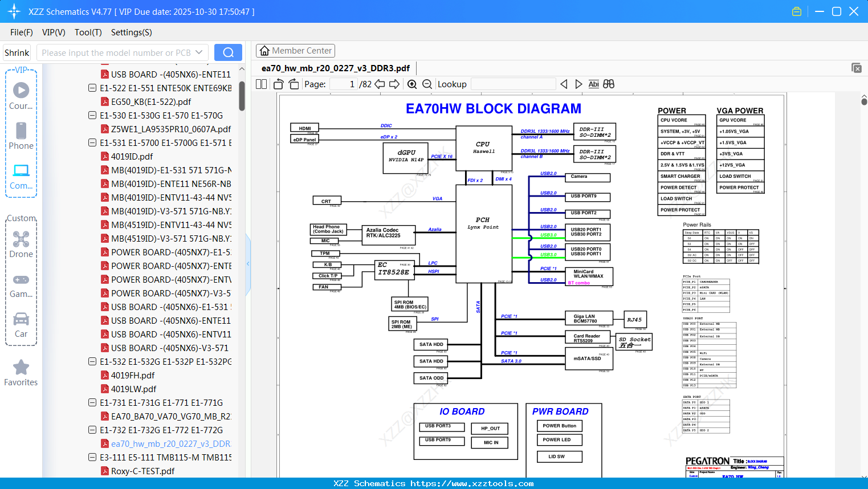Rotate the page clockwise
868x489 pixels.
pyautogui.click(x=294, y=84)
